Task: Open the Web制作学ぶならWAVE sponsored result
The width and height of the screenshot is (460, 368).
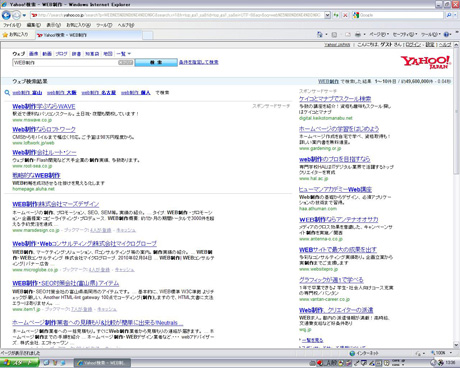Action: [x=44, y=107]
